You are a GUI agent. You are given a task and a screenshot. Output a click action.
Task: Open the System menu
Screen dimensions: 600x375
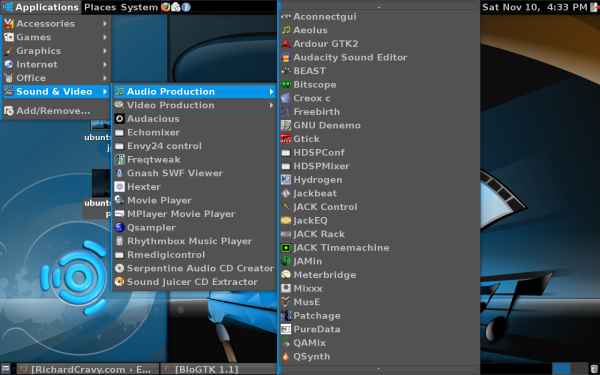tap(139, 7)
